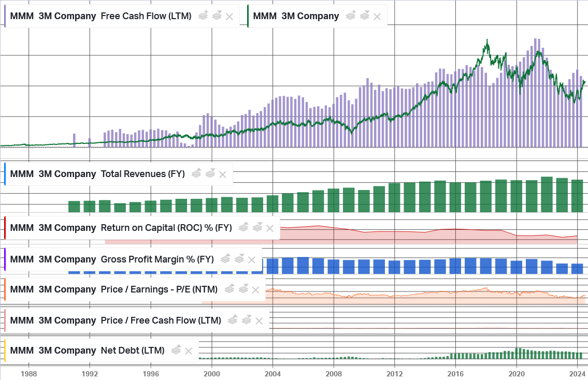Click the 2016 label on the time axis
This screenshot has width=588, height=380.
coord(455,374)
